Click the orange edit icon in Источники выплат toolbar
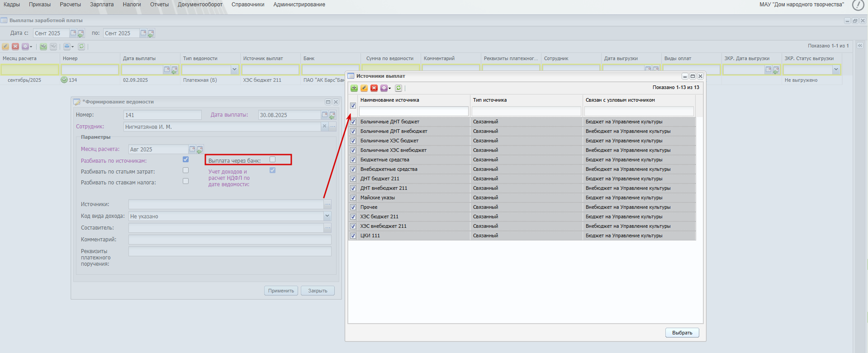Viewport: 868px width, 353px height. (364, 88)
